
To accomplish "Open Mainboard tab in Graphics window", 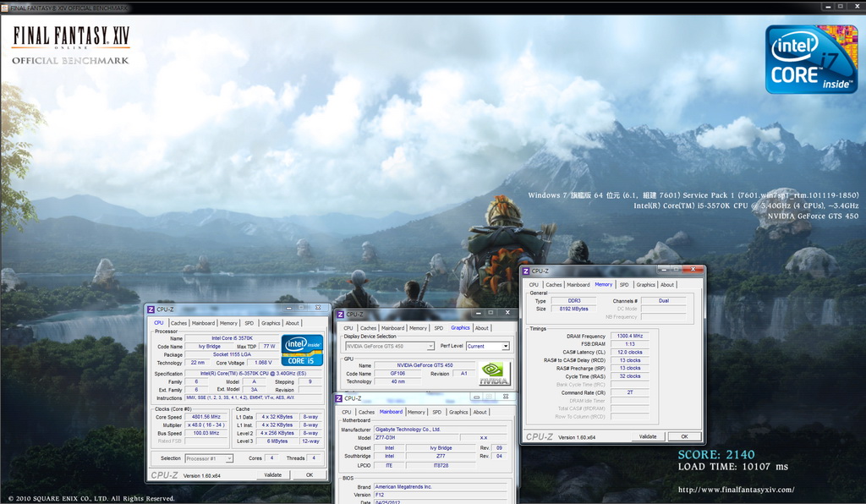I will 392,328.
